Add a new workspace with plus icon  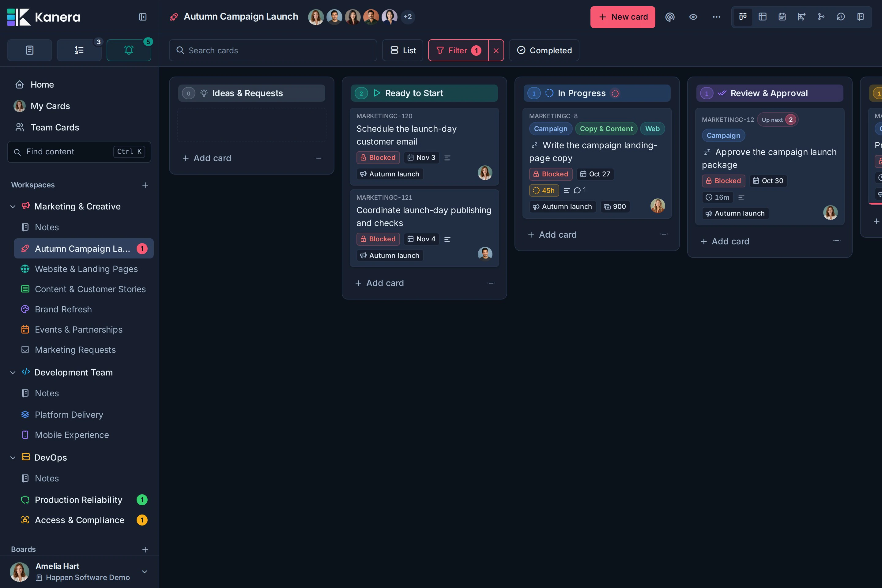pyautogui.click(x=145, y=185)
